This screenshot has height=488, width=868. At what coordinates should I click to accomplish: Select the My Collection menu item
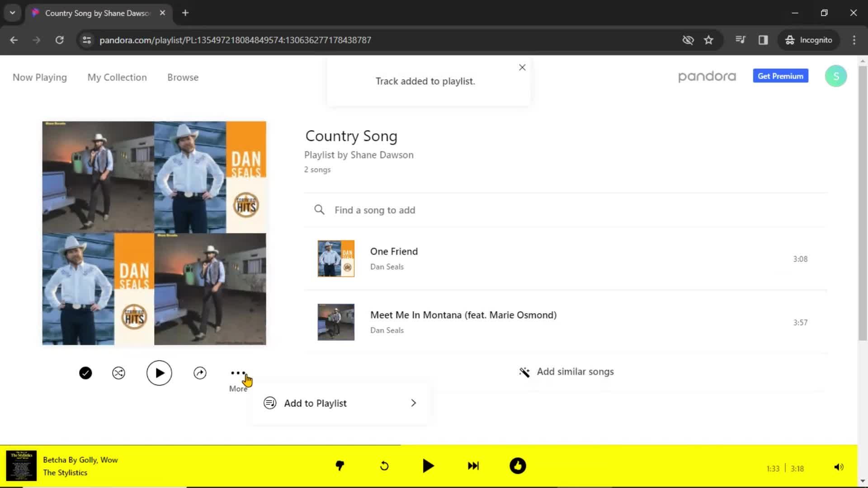(117, 77)
